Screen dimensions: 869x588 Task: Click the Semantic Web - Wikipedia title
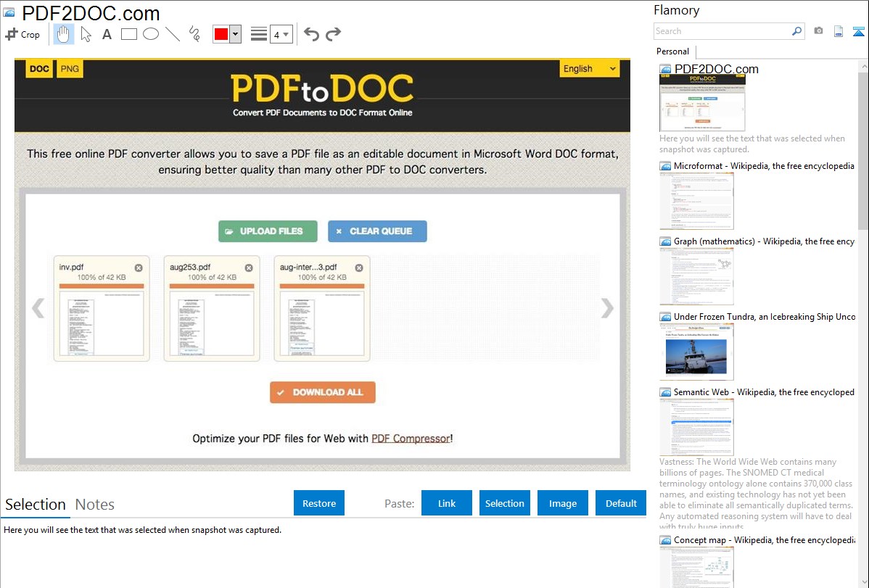click(x=764, y=392)
